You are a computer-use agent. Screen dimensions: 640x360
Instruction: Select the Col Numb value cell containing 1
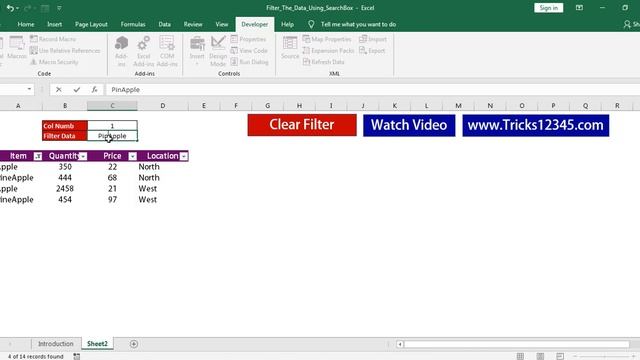[112, 126]
